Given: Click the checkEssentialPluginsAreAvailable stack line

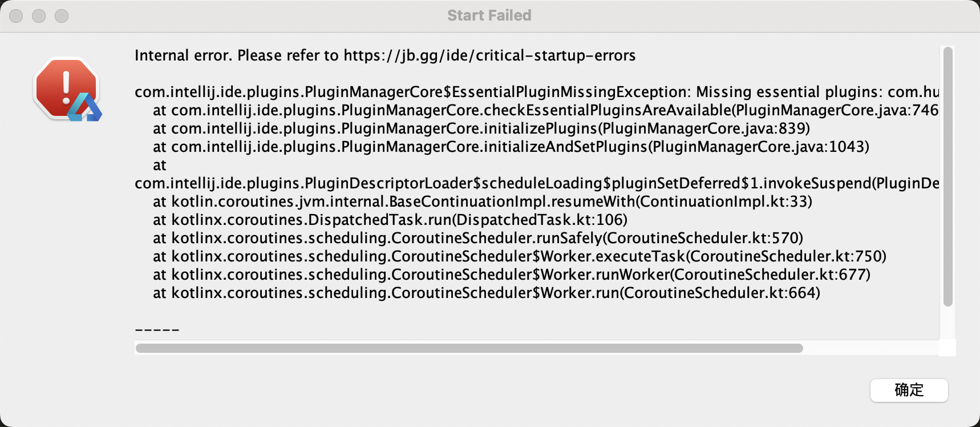Looking at the screenshot, I should point(545,110).
